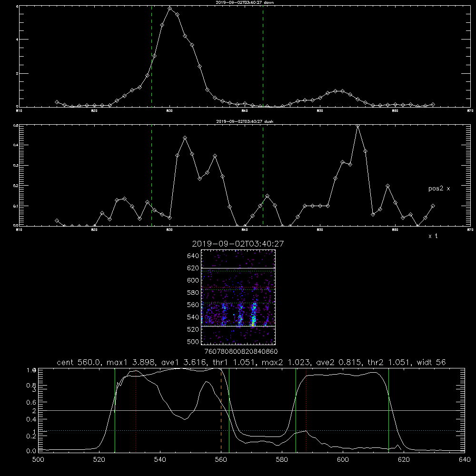The image size is (476, 476).
Task: Click the 'ave2 0.815' value in the stats line
Action: (x=339, y=362)
